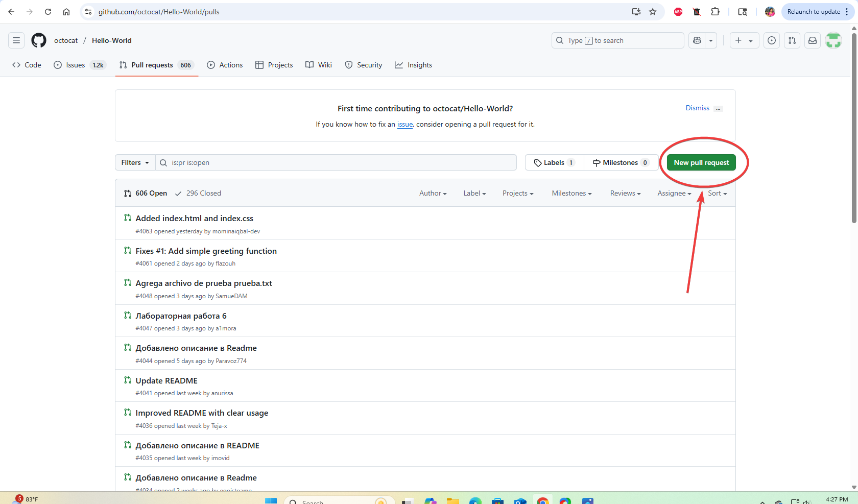Open the Wiki tab
Screen dimensions: 858x504
tap(319, 65)
